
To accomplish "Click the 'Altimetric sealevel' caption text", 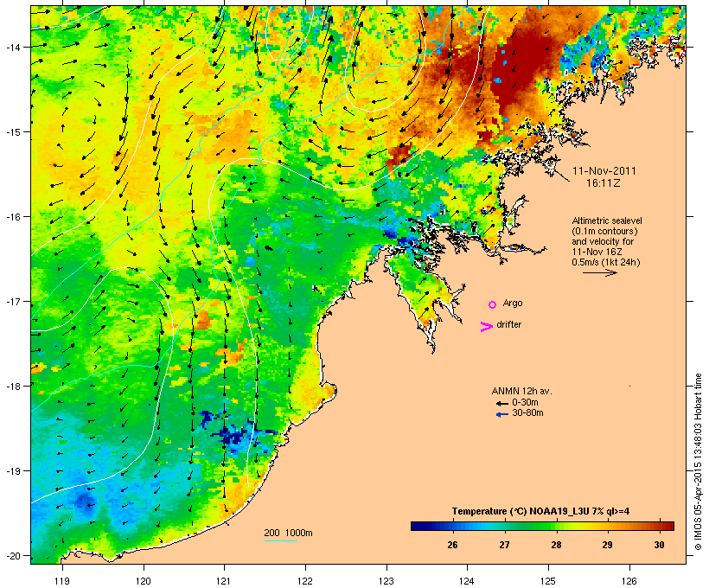I will pos(607,220).
